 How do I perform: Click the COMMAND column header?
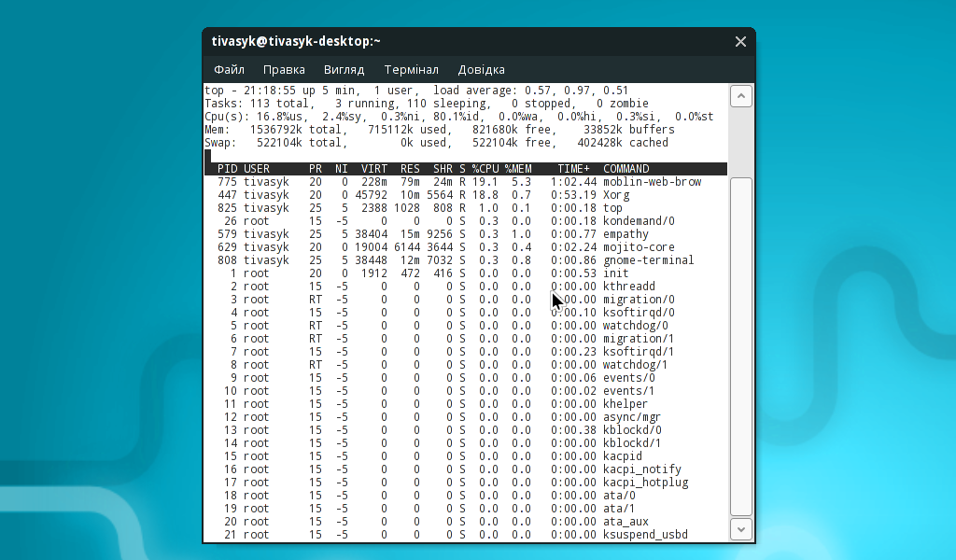tap(626, 169)
